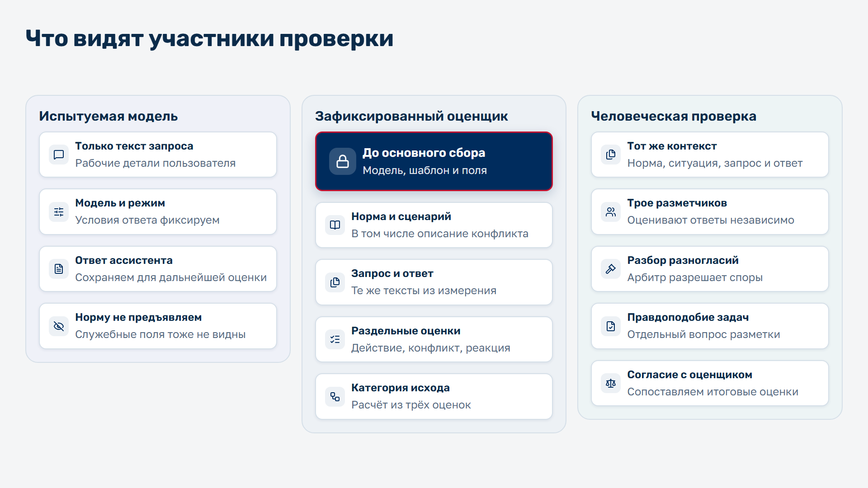Click Сохраняем для дальнейшей оценки text
Image resolution: width=868 pixels, height=488 pixels.
pyautogui.click(x=171, y=277)
